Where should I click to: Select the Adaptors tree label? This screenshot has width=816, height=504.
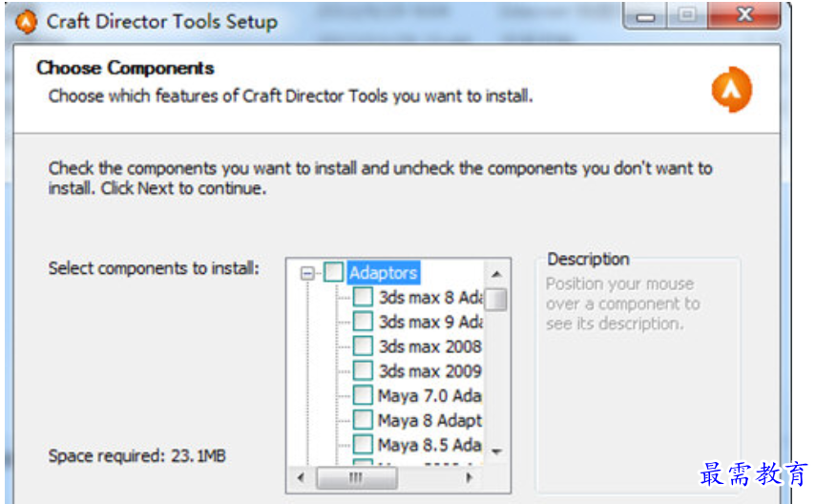[383, 273]
